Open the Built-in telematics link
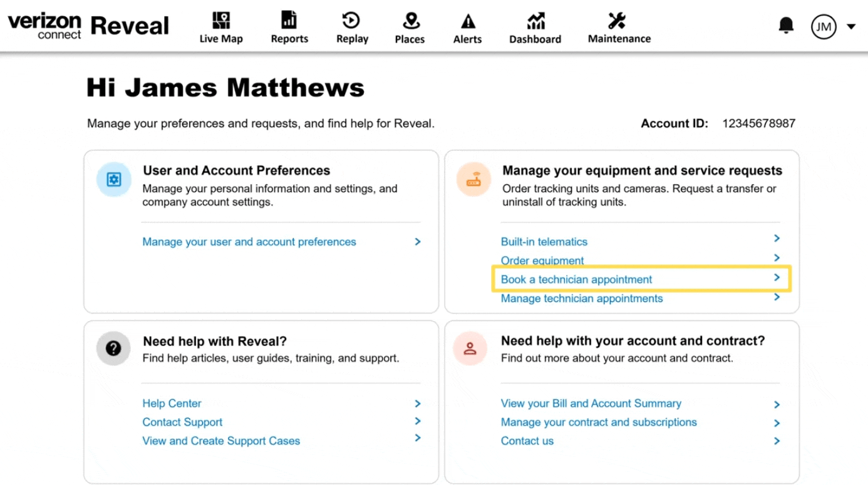868x485 pixels. 544,242
